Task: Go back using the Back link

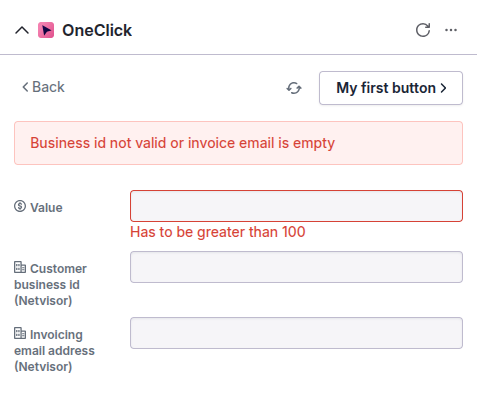Action: [x=43, y=87]
